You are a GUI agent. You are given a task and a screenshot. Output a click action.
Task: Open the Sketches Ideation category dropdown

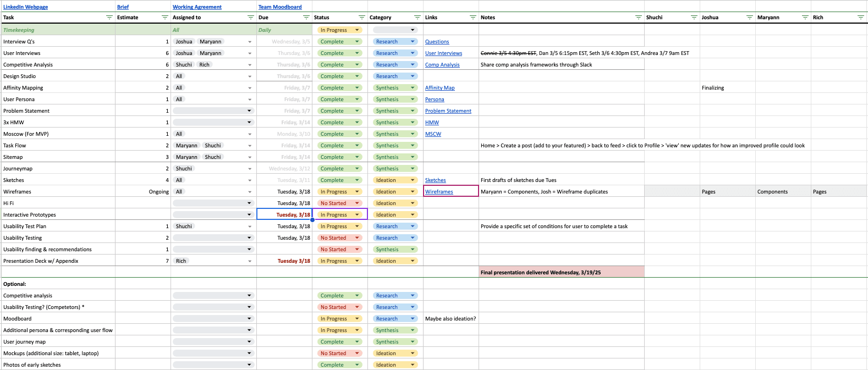point(395,180)
